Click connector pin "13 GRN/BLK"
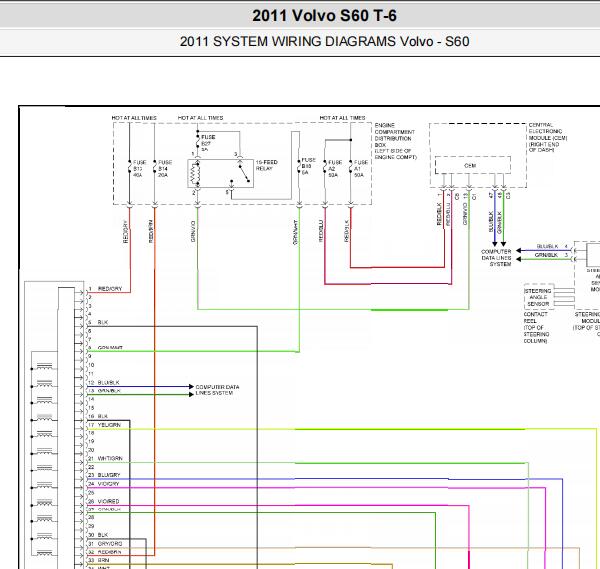This screenshot has height=569, width=600. [104, 391]
